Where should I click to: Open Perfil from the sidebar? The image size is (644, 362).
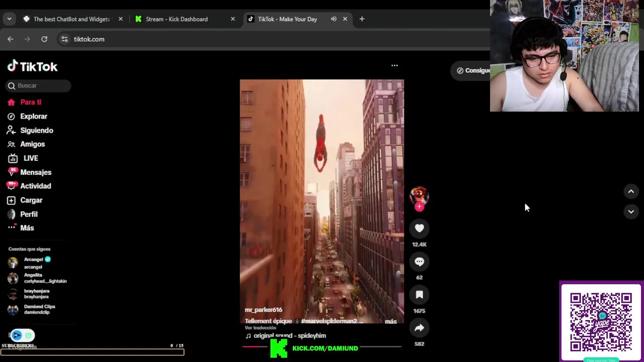point(23,214)
